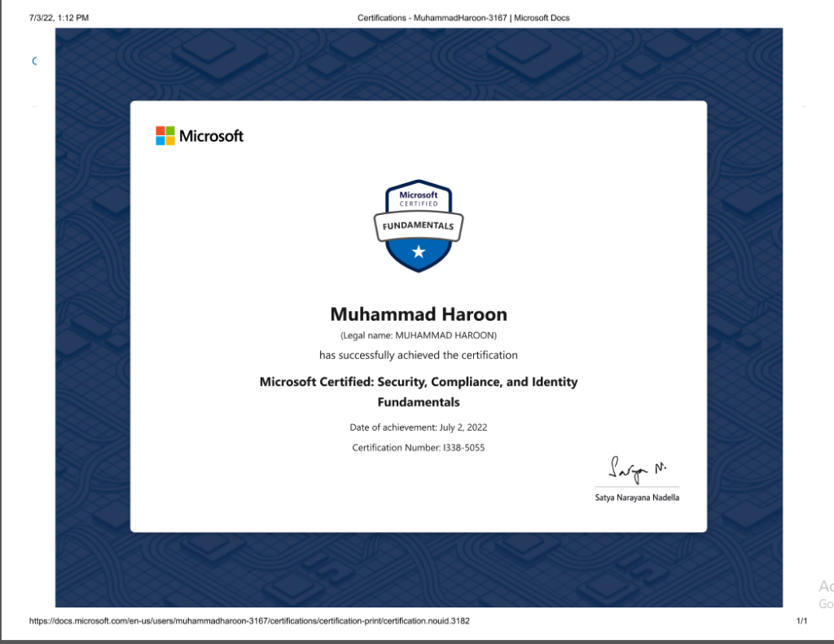This screenshot has width=834, height=644.
Task: Open the docs.microsoft.com URL in the footer
Action: (x=249, y=620)
